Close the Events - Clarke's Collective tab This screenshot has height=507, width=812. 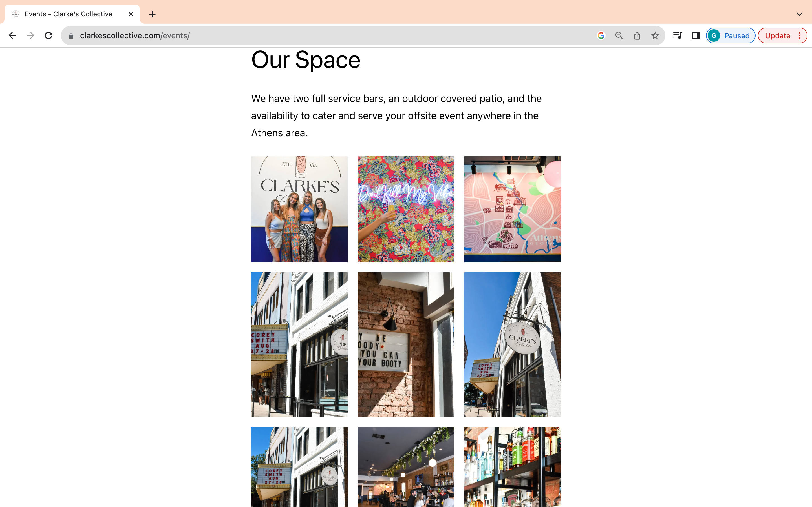(x=131, y=14)
